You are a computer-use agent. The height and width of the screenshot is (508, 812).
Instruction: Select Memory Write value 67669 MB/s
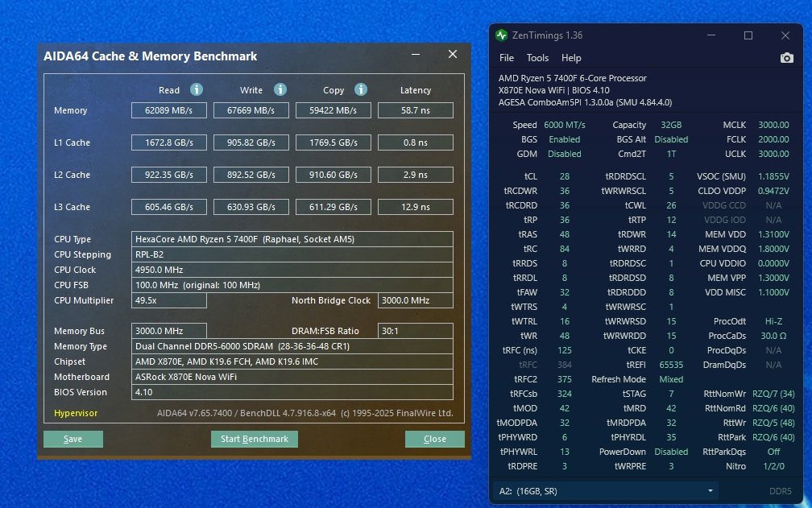tap(251, 110)
